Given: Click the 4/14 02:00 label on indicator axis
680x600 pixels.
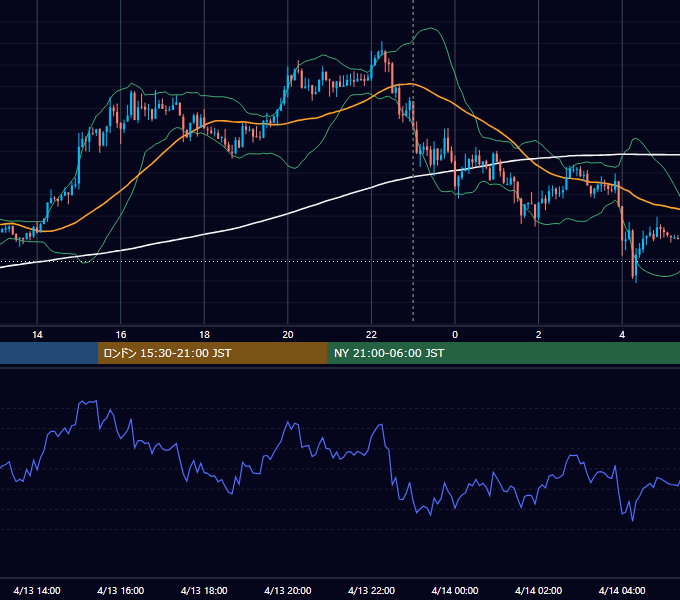Looking at the screenshot, I should coord(538,590).
